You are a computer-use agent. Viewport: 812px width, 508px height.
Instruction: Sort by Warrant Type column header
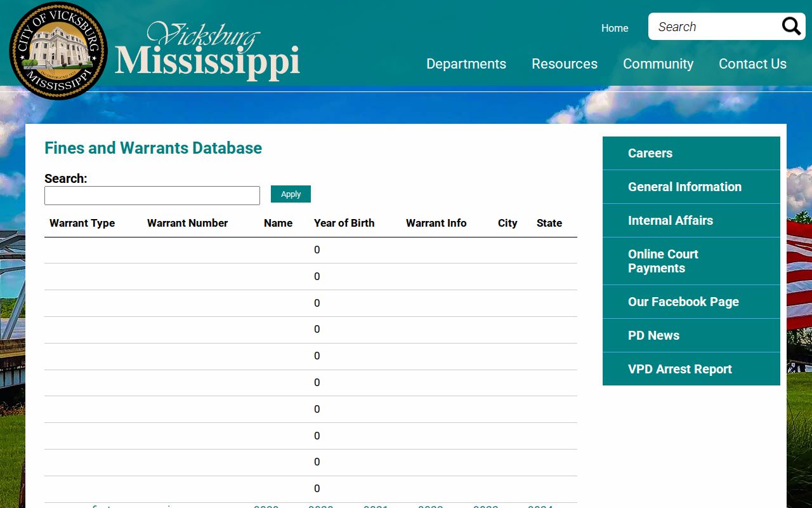(x=82, y=223)
